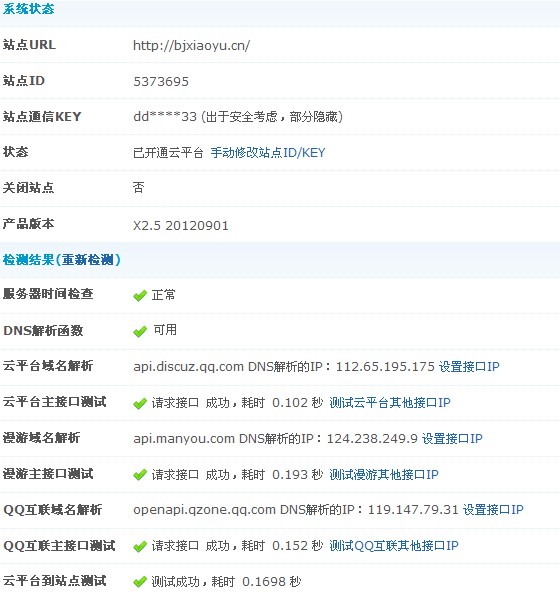Image resolution: width=560 pixels, height=596 pixels.
Task: Click checkmark icon in 云平台主接口测试 row
Action: (140, 403)
